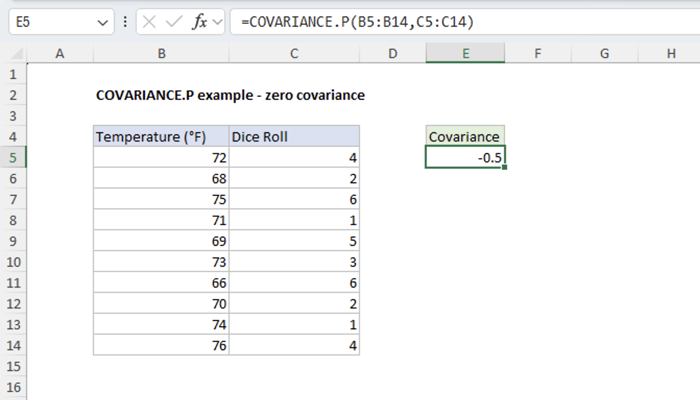The height and width of the screenshot is (400, 700).
Task: Select dice roll cell in row 11
Action: click(294, 283)
